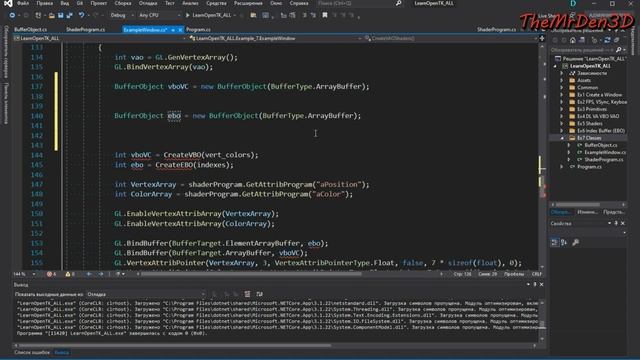Open the Список ошибок tab at bottom
The width and height of the screenshot is (640, 360).
[32, 352]
